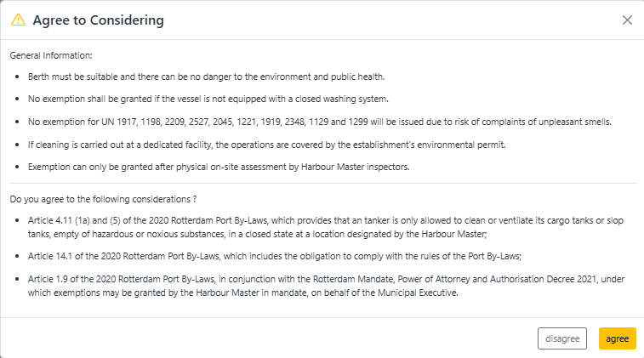
Task: Click the yellow agree button
Action: tap(618, 338)
